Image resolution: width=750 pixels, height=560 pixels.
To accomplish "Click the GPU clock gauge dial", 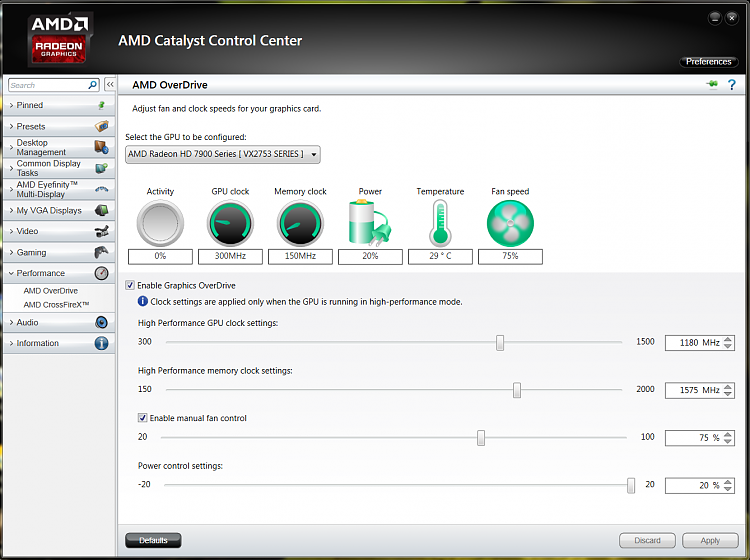I will (230, 223).
